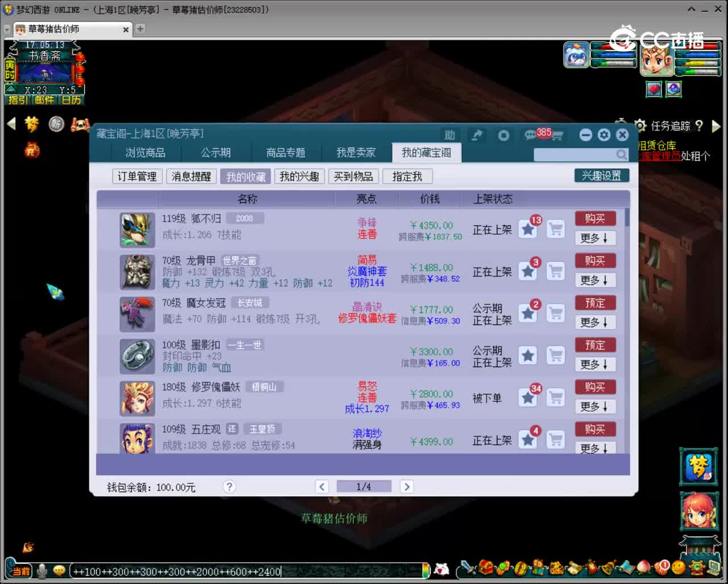Viewport: 728px width, 584px height.
Task: Select the 订单管理 sub-tab
Action: [x=137, y=176]
